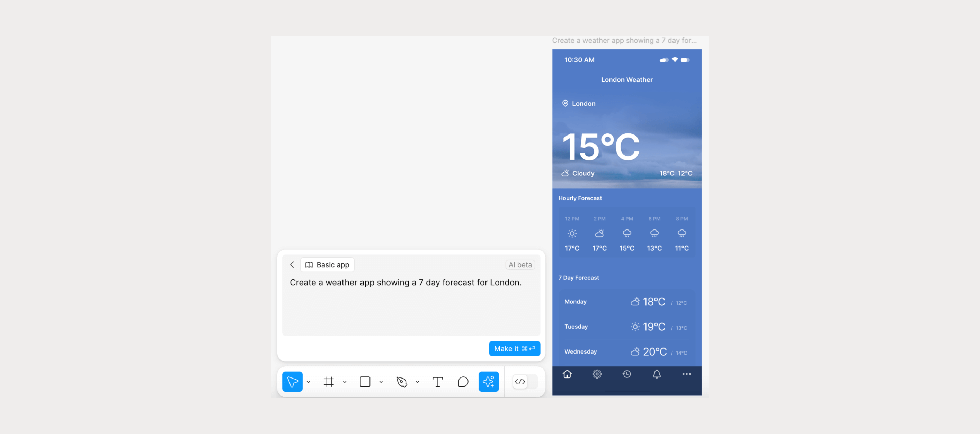Click the Monday forecast row label
980x434 pixels.
pos(575,302)
